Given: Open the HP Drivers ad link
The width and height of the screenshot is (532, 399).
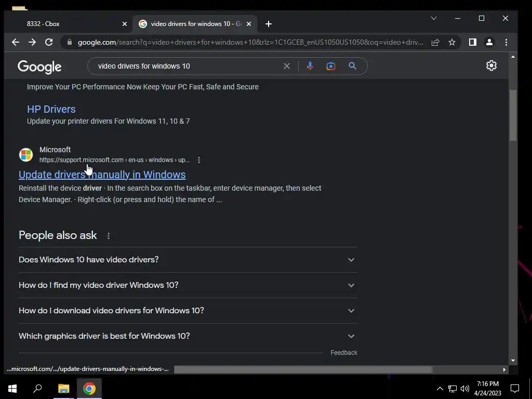Looking at the screenshot, I should pos(51,109).
